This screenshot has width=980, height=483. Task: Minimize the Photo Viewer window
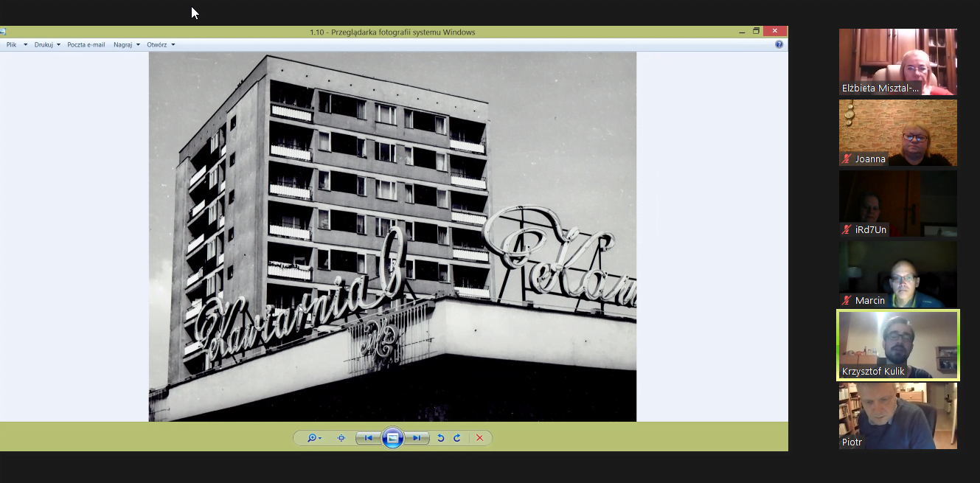point(743,31)
